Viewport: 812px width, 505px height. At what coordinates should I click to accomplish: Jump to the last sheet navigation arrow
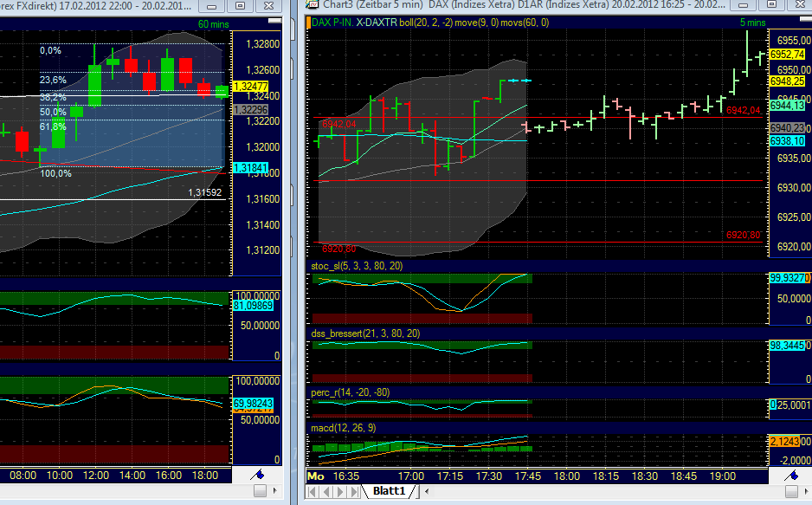pyautogui.click(x=353, y=490)
